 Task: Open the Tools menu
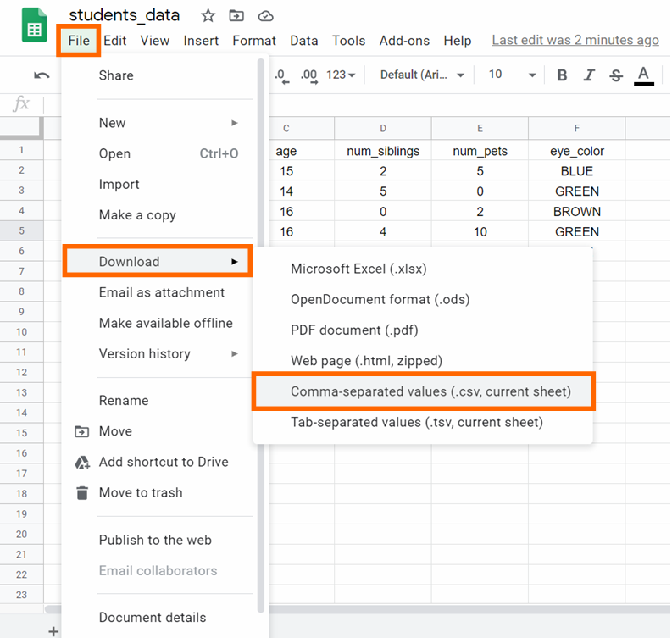click(x=348, y=41)
